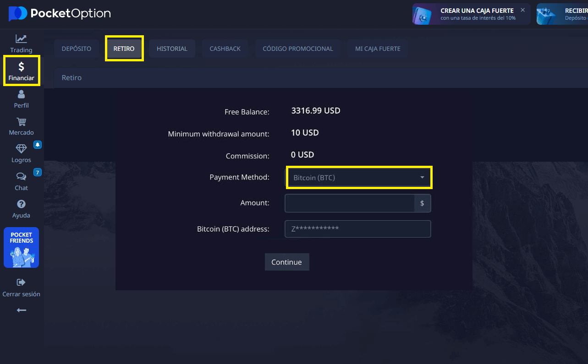Click the Free Balance value 3316.99 USD
588x364 pixels.
point(316,111)
